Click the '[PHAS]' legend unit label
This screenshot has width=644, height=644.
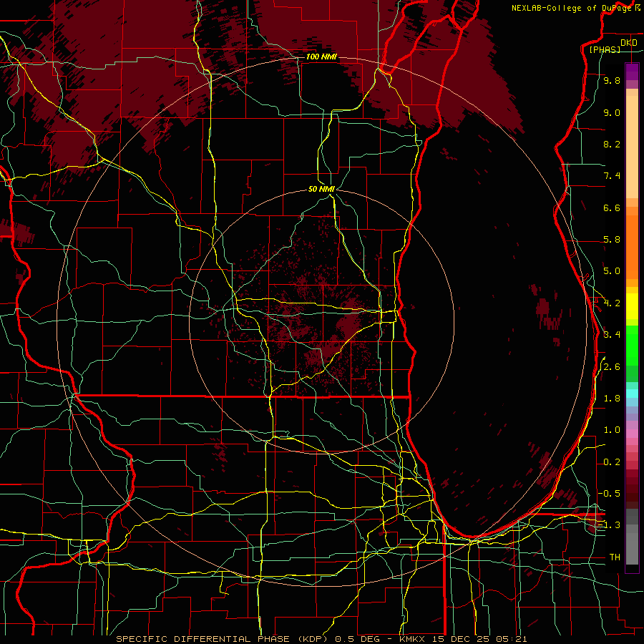pos(605,50)
